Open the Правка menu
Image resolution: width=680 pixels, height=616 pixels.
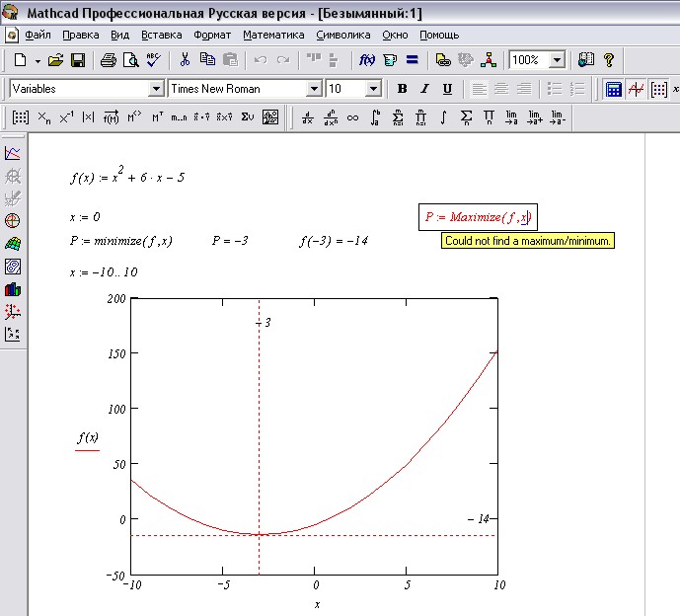tap(81, 36)
